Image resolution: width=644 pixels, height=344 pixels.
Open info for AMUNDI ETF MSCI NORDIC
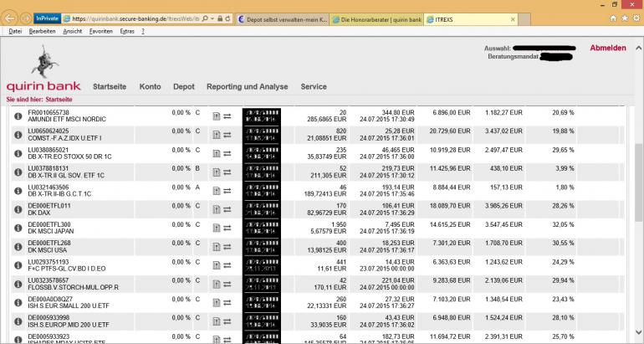click(18, 116)
